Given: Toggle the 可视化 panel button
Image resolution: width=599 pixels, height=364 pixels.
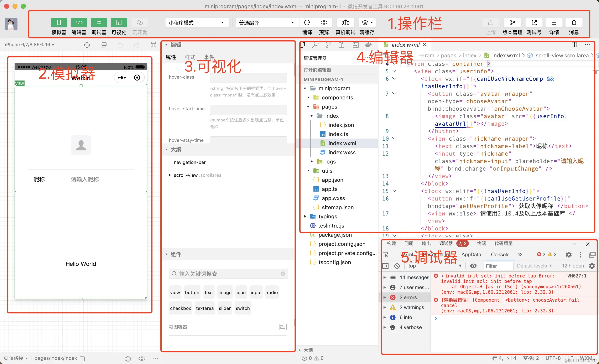Looking at the screenshot, I should [x=119, y=23].
